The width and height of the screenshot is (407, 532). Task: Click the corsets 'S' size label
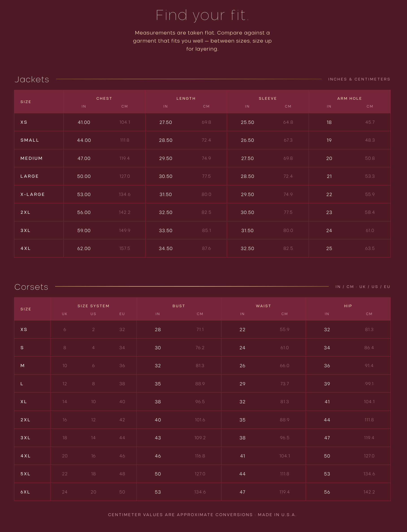coord(22,348)
